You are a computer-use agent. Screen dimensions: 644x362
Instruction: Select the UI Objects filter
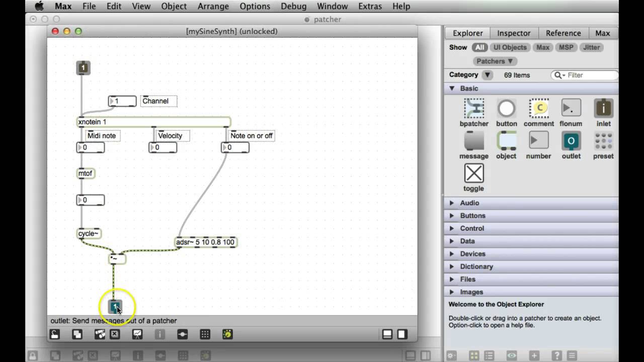tap(510, 47)
